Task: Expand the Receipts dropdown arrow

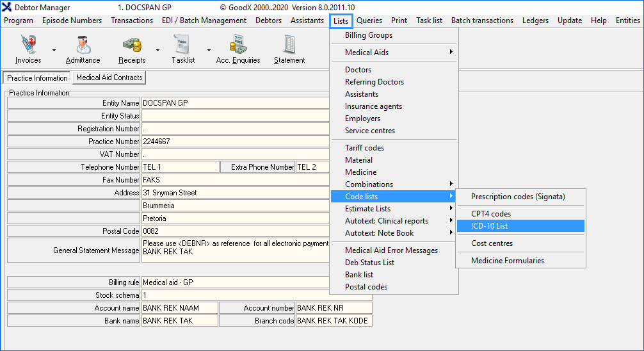Action: click(x=157, y=50)
